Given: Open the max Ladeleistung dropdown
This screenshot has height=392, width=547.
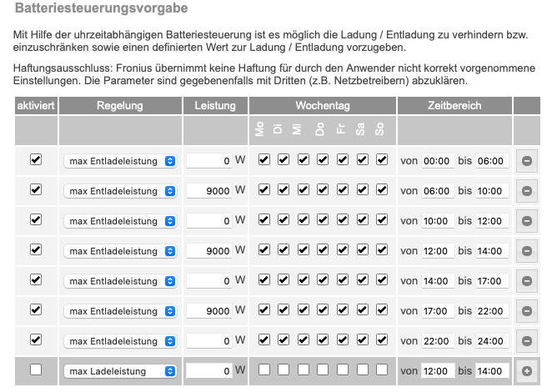Looking at the screenshot, I should click(x=121, y=371).
